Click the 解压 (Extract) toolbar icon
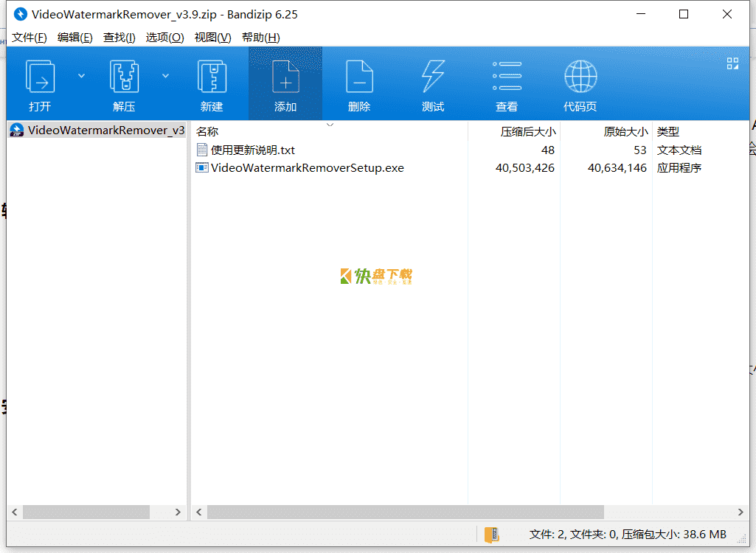 (125, 77)
